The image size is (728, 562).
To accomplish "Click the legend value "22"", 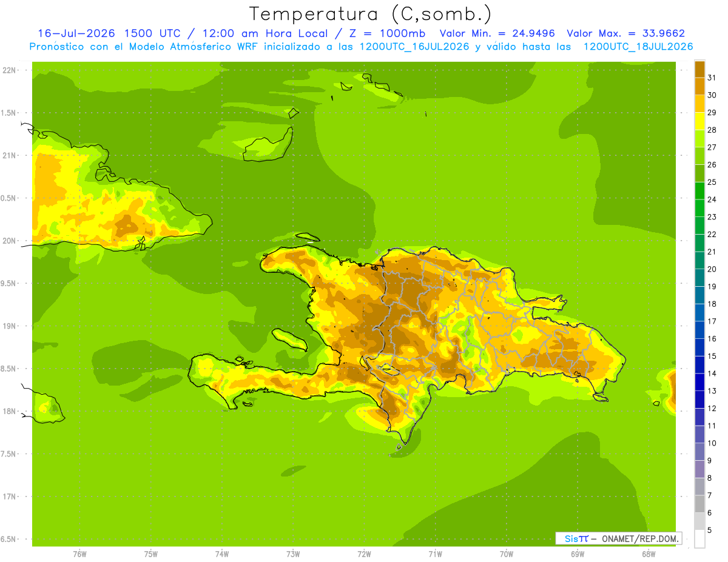I will (712, 234).
